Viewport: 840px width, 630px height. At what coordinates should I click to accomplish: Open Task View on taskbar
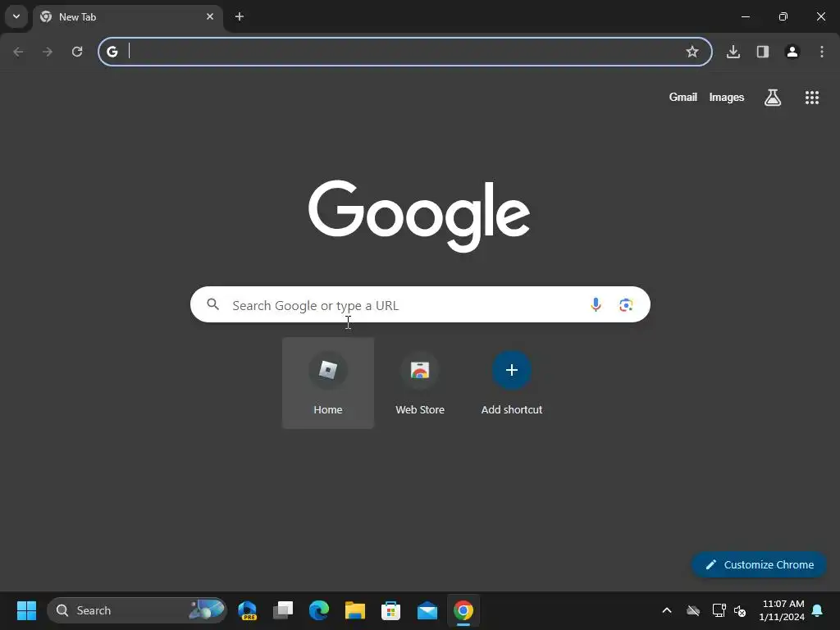pyautogui.click(x=283, y=610)
